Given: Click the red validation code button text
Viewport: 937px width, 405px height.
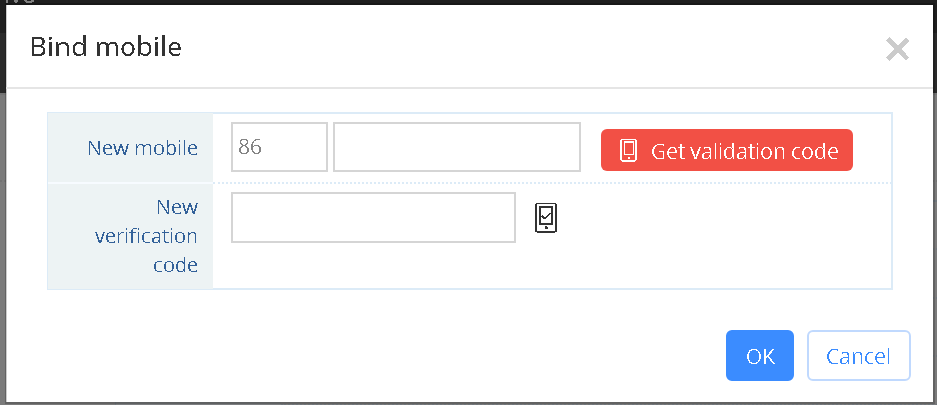Looking at the screenshot, I should pos(745,151).
